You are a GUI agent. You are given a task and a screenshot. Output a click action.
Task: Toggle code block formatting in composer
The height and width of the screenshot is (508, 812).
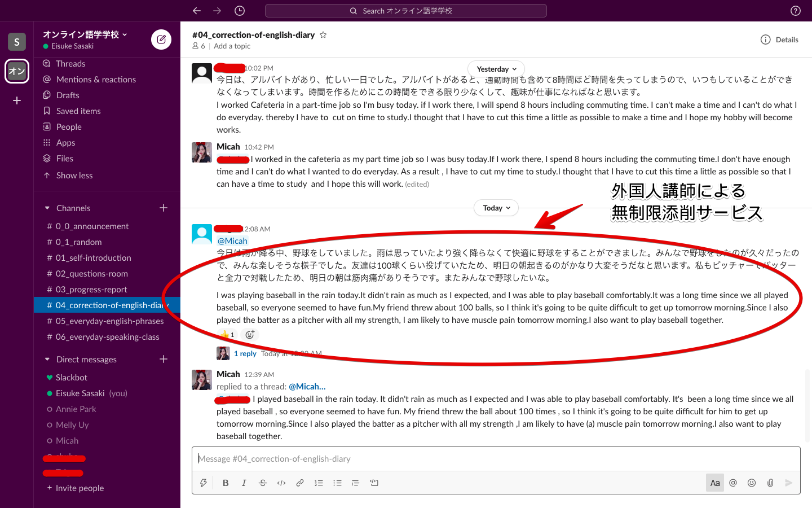click(x=374, y=483)
